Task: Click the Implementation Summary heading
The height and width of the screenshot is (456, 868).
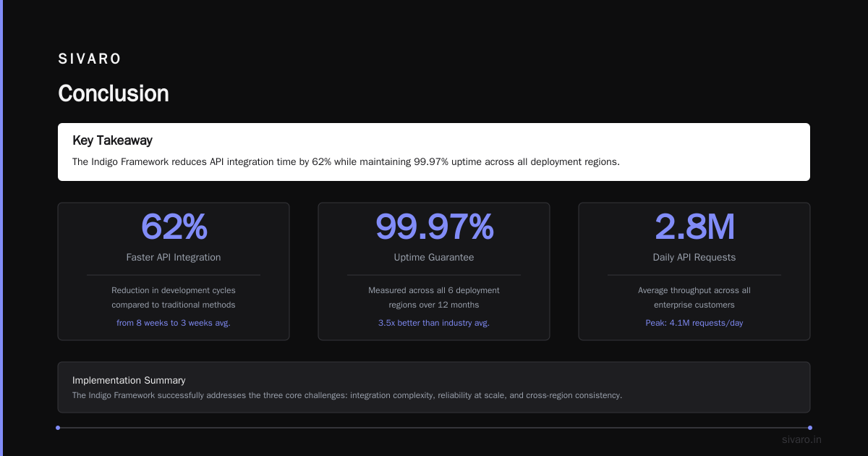Action: [x=129, y=380]
